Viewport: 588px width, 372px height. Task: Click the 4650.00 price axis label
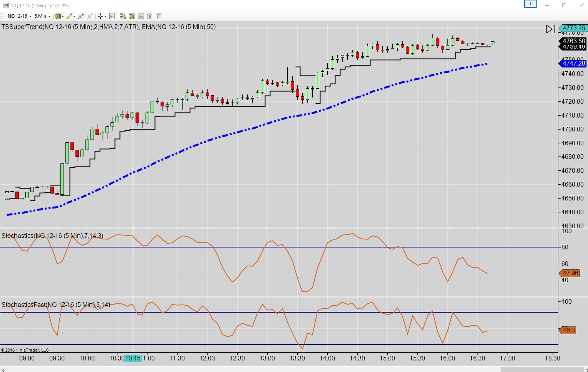pos(573,198)
